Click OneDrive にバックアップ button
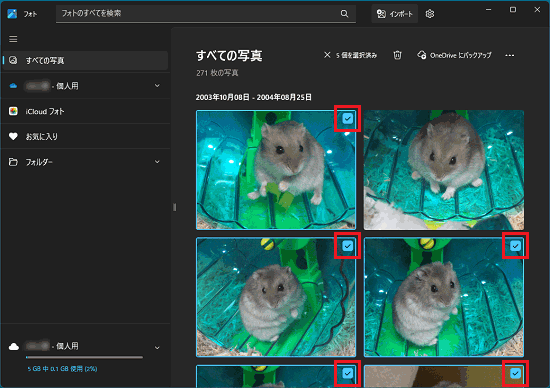Image resolution: width=550 pixels, height=388 pixels. 454,55
